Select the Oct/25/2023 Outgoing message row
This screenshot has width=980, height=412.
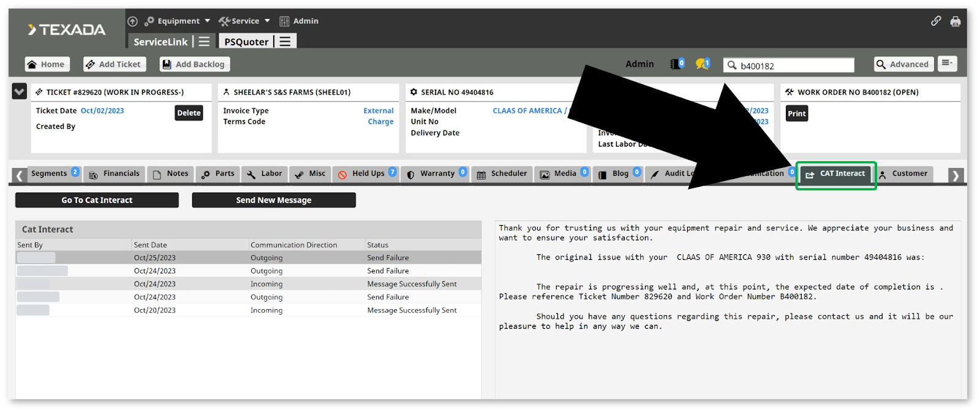248,258
